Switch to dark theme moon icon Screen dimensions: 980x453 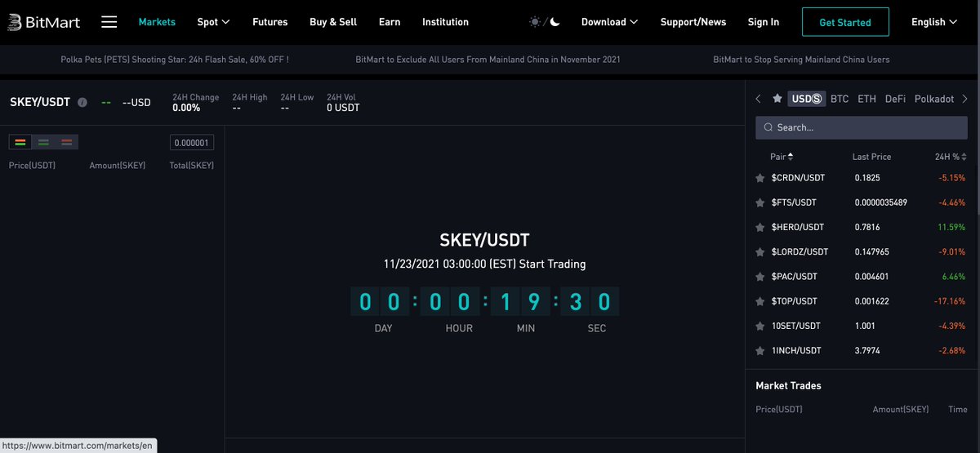(555, 22)
